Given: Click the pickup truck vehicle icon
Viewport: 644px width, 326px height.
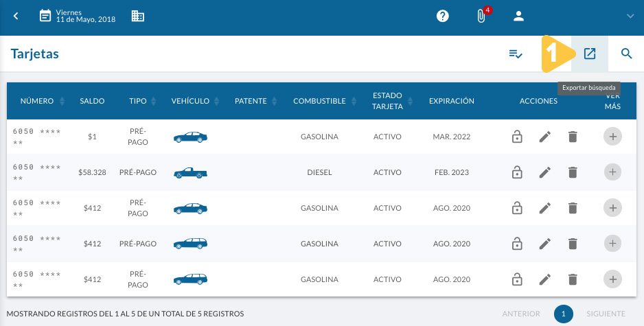Looking at the screenshot, I should (190, 173).
